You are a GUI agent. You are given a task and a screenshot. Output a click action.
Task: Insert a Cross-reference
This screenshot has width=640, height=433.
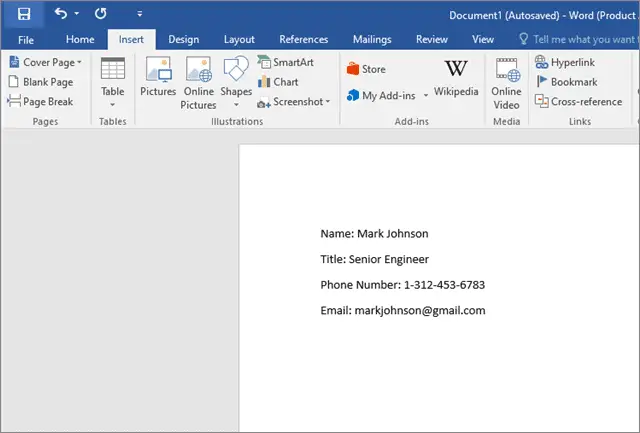pyautogui.click(x=578, y=101)
